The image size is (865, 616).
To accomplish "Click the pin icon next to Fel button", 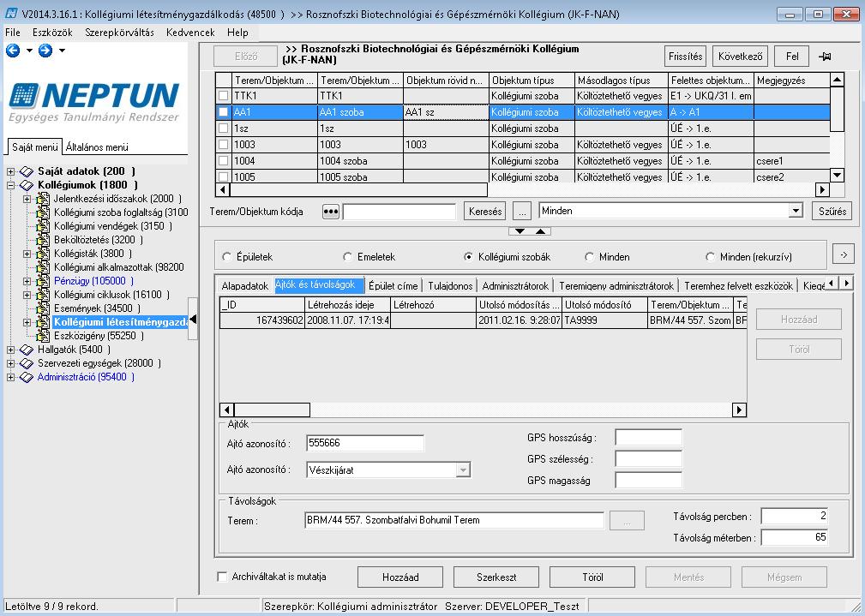I will 825,57.
